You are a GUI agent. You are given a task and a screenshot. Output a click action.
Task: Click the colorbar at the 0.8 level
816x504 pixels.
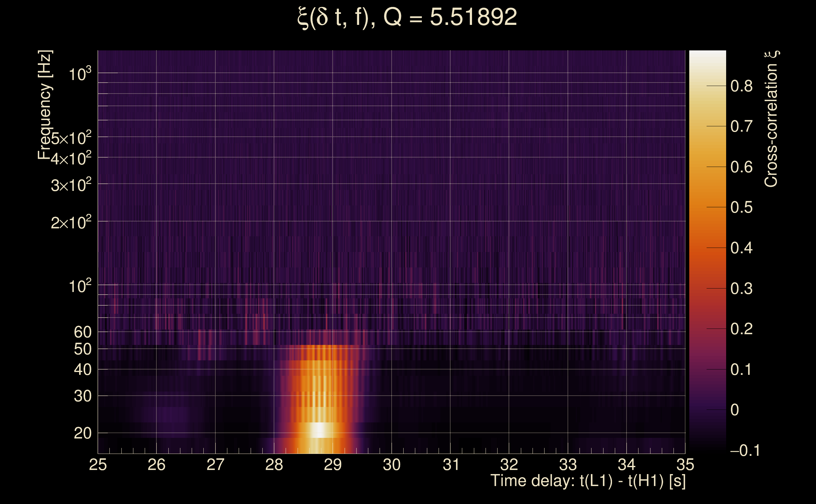tap(707, 86)
